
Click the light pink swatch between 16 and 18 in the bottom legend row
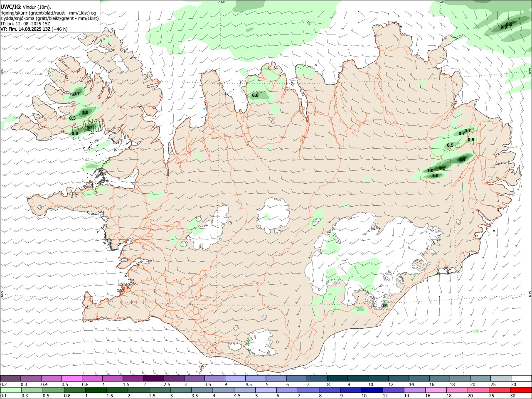pyautogui.click(x=436, y=390)
